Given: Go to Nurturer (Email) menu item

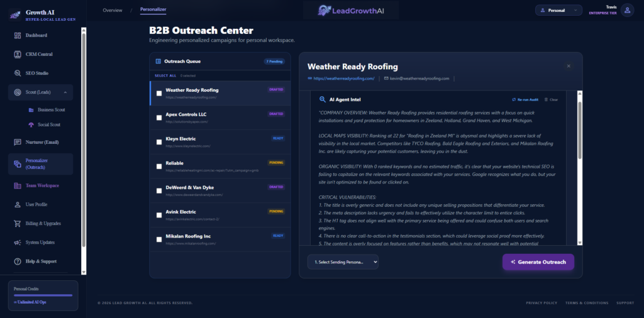Looking at the screenshot, I should tap(41, 143).
